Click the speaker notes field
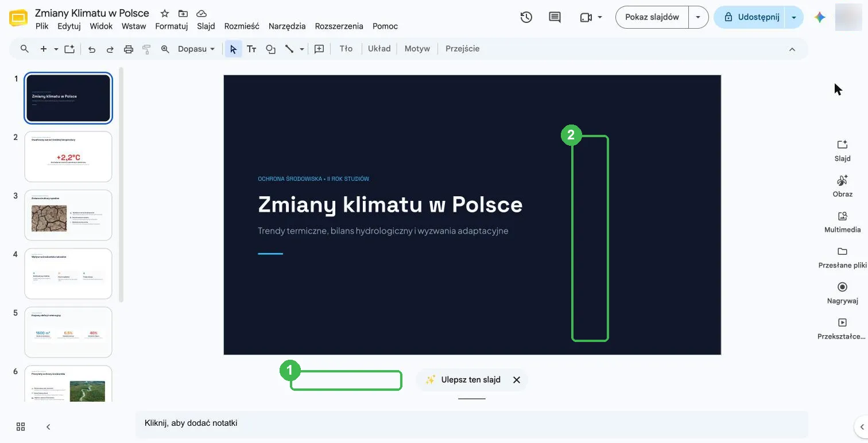Image resolution: width=868 pixels, height=443 pixels. (x=471, y=423)
